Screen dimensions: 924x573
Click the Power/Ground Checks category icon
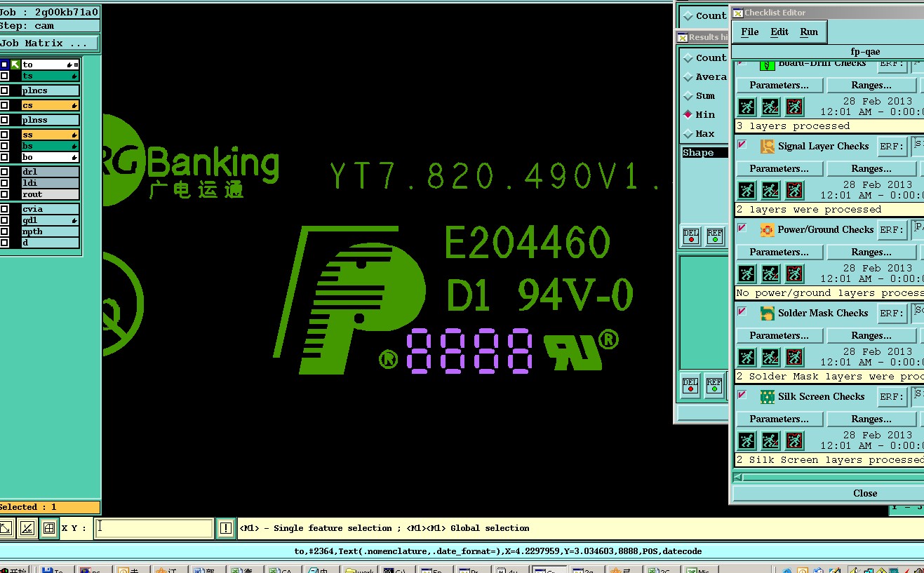[768, 230]
